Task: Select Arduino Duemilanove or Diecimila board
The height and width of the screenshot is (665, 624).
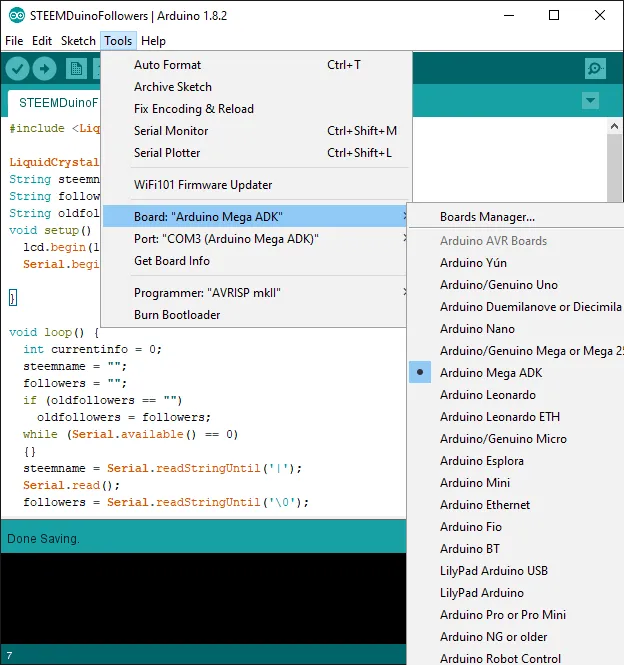Action: 516,307
